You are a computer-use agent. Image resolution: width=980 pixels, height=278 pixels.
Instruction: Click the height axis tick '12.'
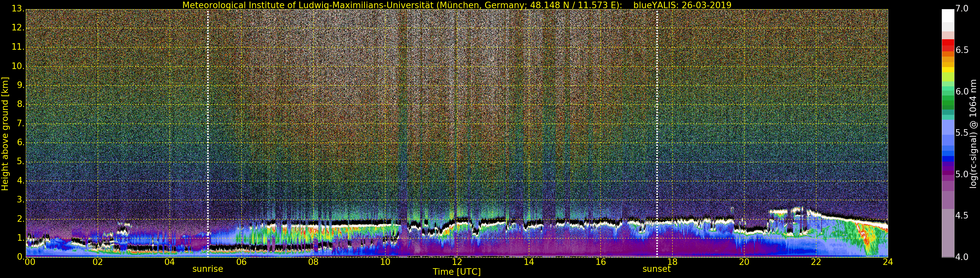pos(18,28)
